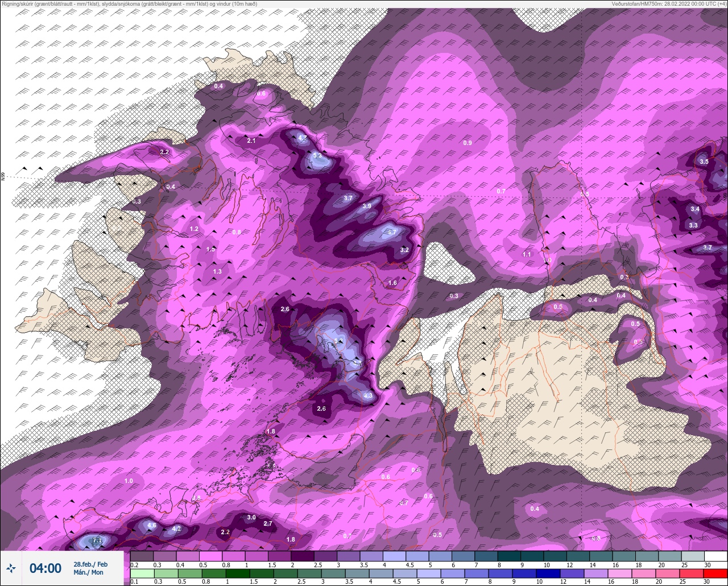The height and width of the screenshot is (586, 728).
Task: Click the precipitation value 3.5 on the map
Action: [x=704, y=162]
